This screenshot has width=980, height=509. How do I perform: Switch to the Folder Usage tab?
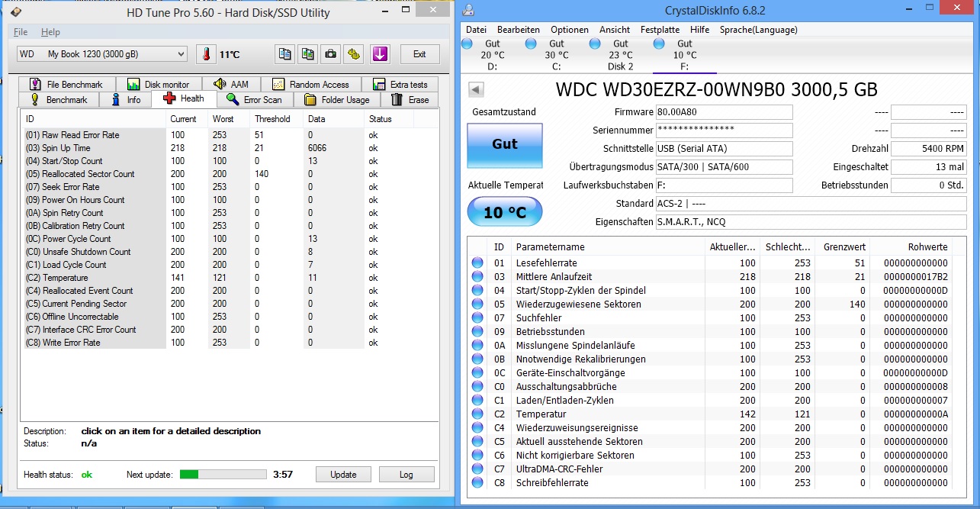coord(336,99)
